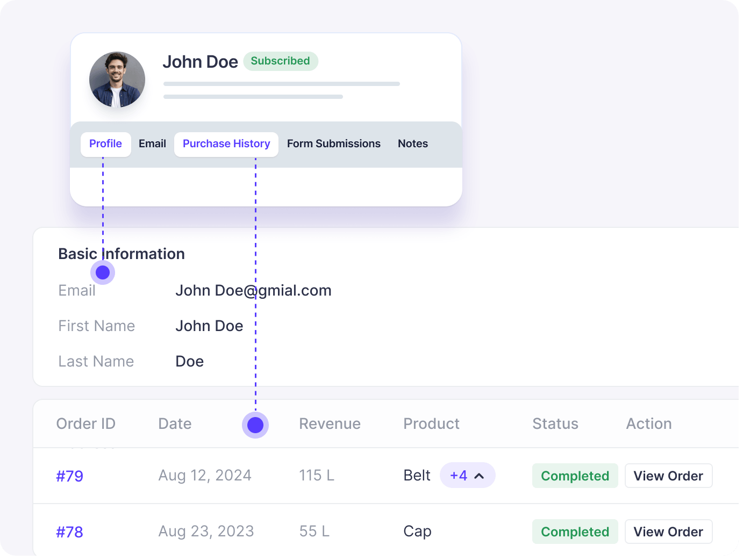View Order for order #79
Viewport: 743px width, 560px height.
coord(669,476)
